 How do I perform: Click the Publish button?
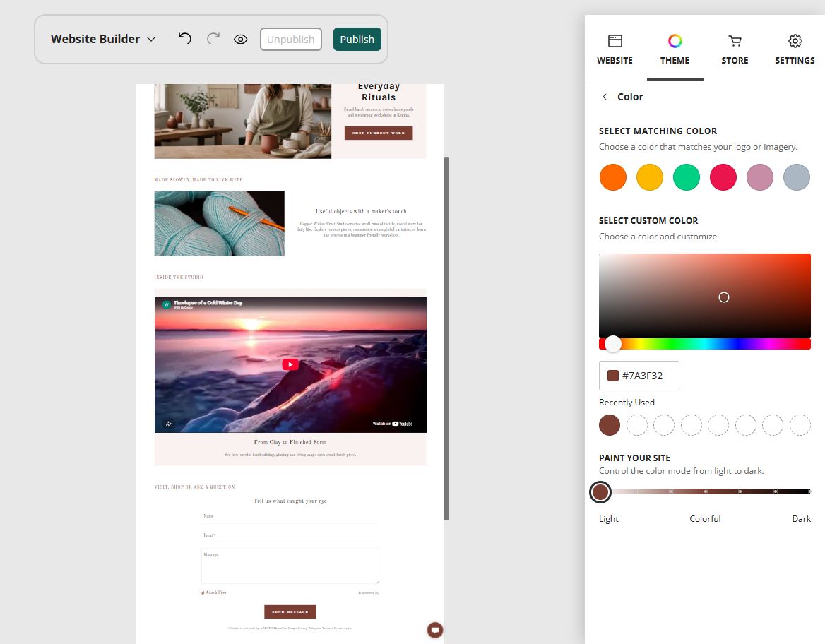pos(357,40)
